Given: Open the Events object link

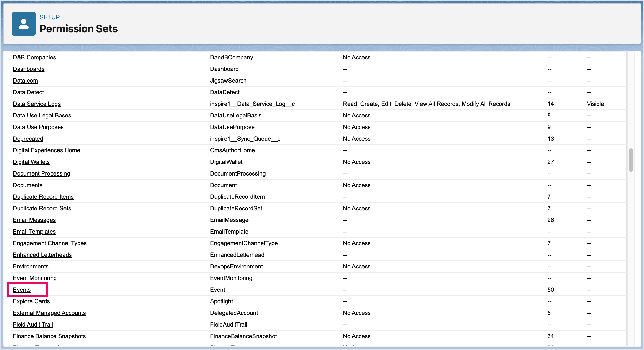Looking at the screenshot, I should [x=22, y=290].
